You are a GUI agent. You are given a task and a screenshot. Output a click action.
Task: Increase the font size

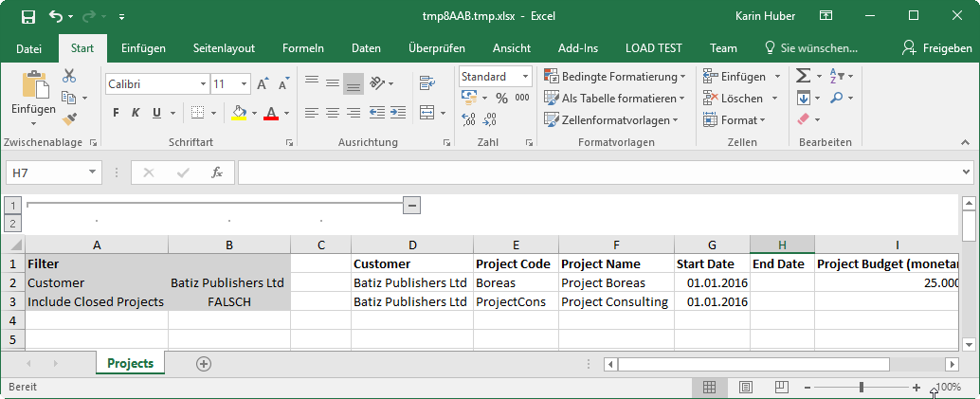(x=263, y=83)
